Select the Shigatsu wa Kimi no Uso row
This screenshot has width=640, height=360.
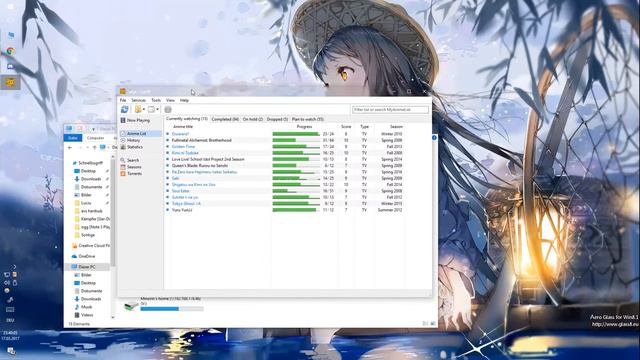pyautogui.click(x=285, y=184)
